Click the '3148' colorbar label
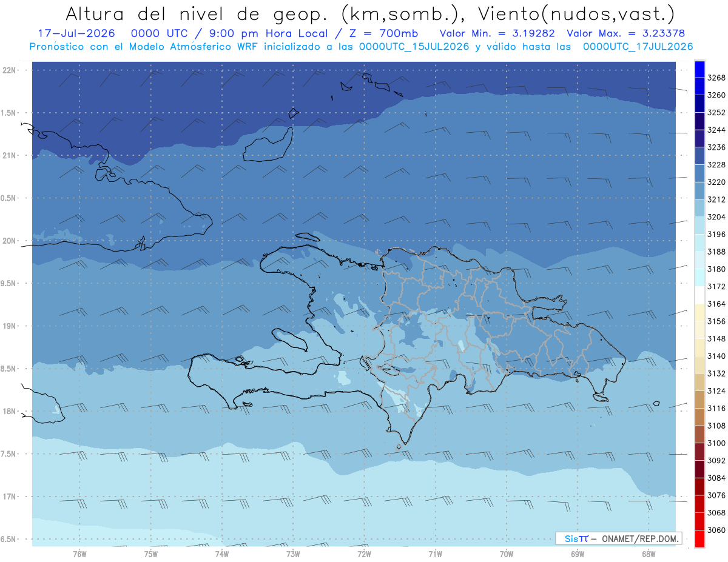 [716, 338]
